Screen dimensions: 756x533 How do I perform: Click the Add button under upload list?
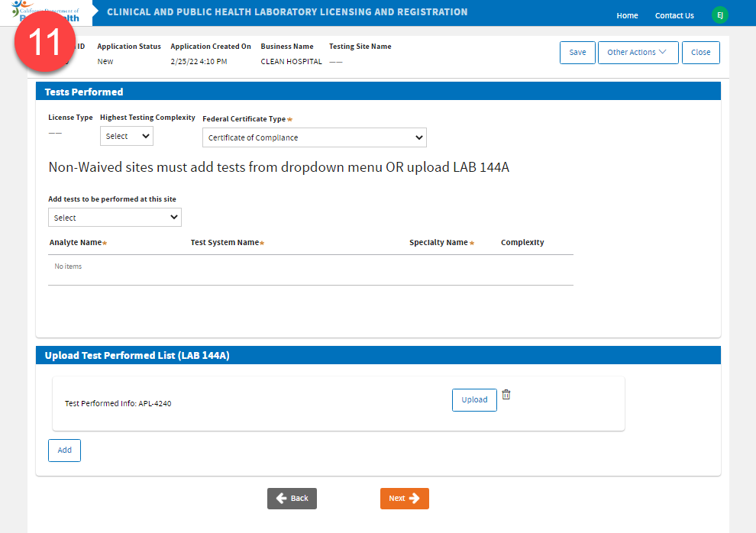(64, 450)
